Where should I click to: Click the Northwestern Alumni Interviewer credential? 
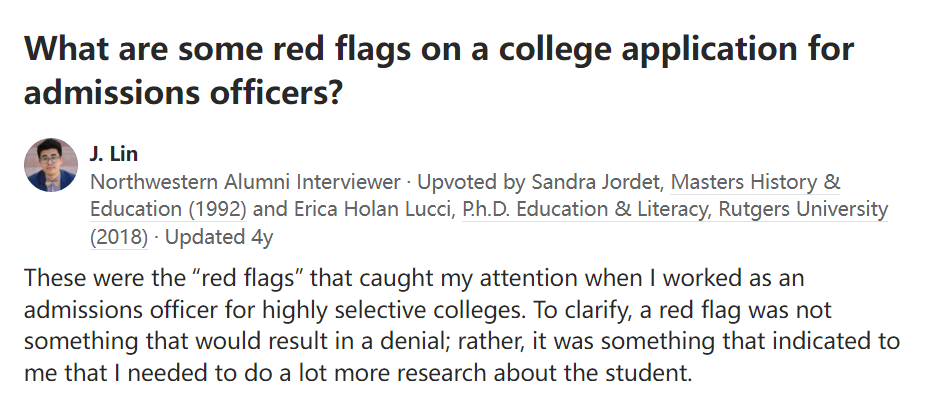coord(245,182)
